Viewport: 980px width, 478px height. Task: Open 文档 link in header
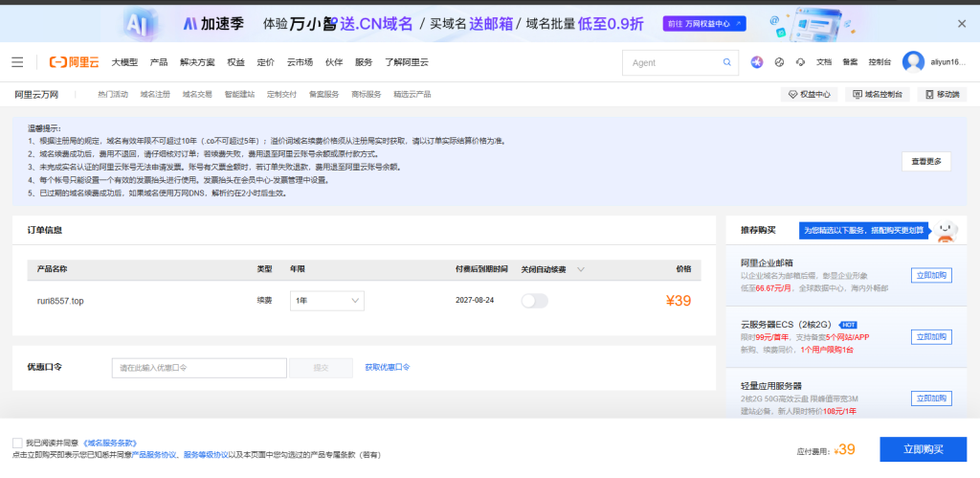[824, 62]
